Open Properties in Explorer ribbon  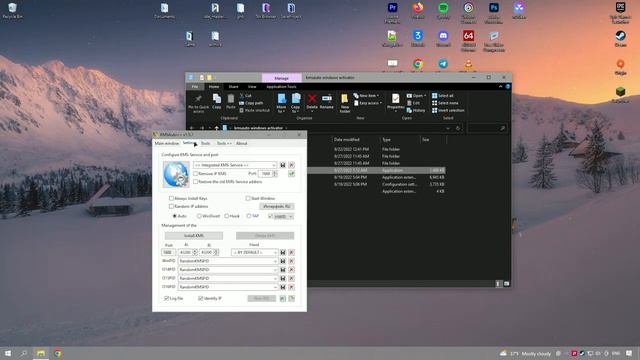pos(396,101)
